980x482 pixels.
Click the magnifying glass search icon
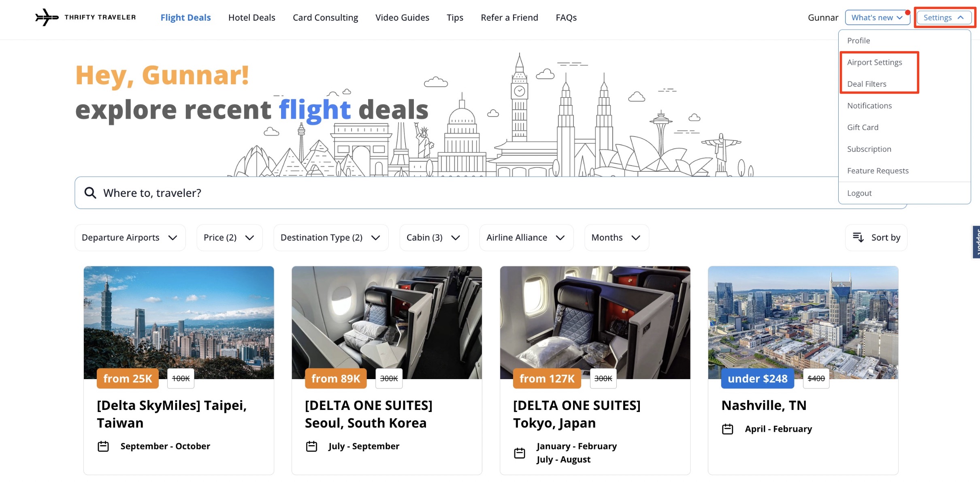tap(89, 192)
